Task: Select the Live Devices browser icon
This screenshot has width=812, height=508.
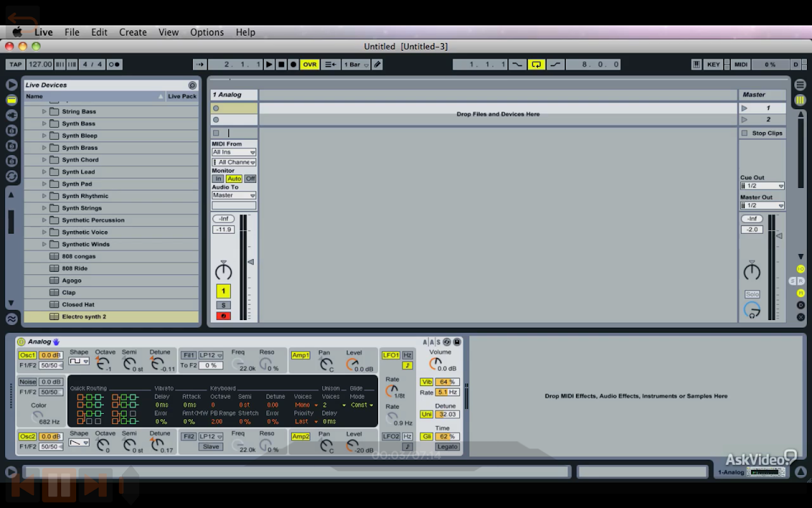Action: [11, 100]
